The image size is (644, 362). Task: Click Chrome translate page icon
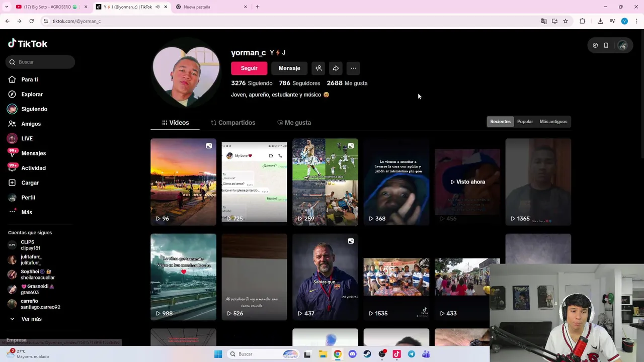[x=544, y=21]
